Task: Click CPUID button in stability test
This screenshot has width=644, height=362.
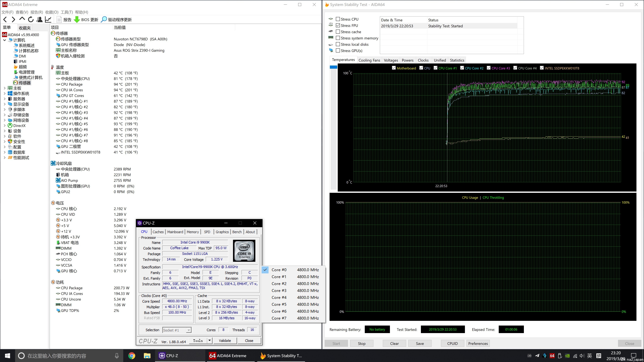Action: 452,343
